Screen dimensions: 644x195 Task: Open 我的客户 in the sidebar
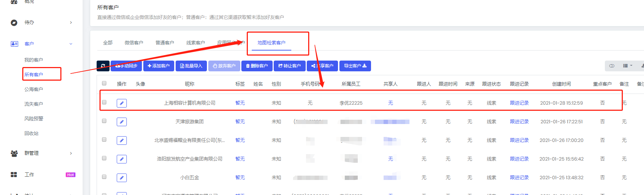pyautogui.click(x=34, y=60)
